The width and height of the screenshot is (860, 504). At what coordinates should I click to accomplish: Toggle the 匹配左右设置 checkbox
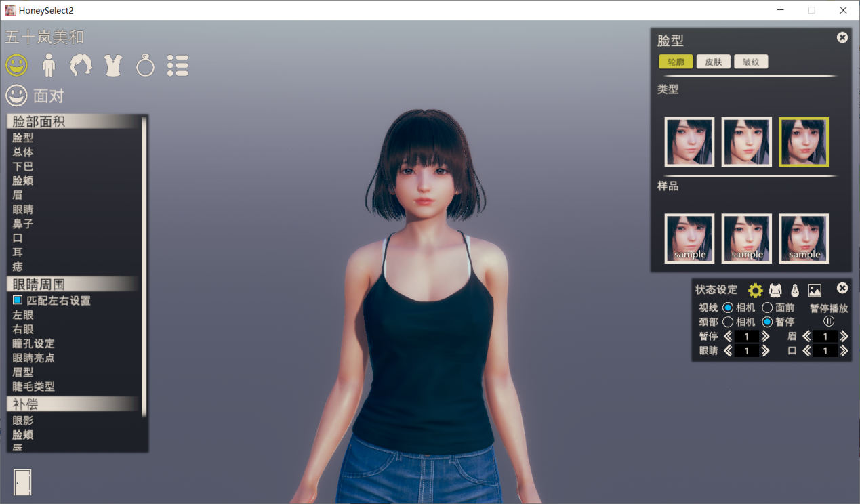(19, 300)
